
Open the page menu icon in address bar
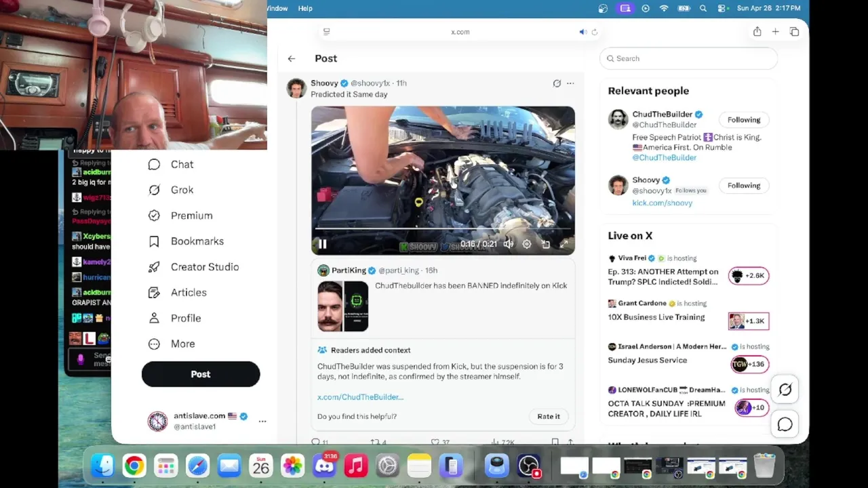[x=326, y=32]
